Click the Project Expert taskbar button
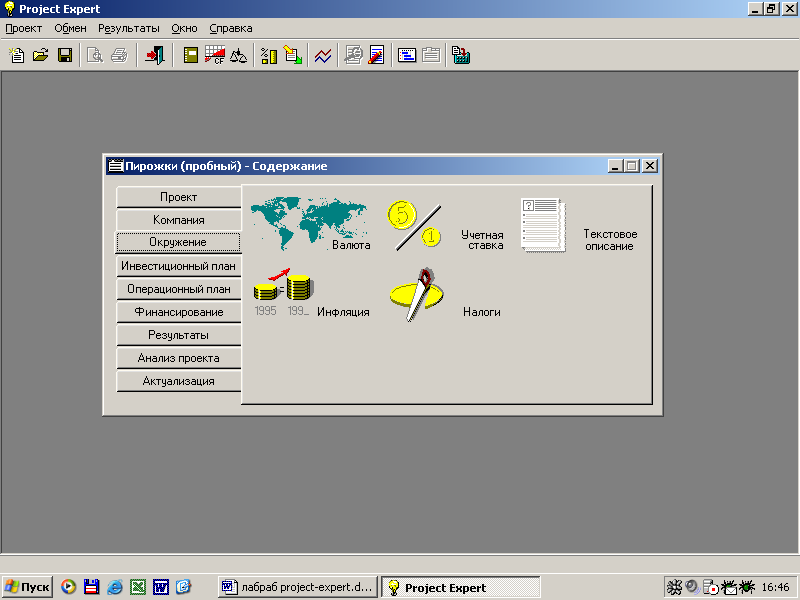 [x=461, y=587]
